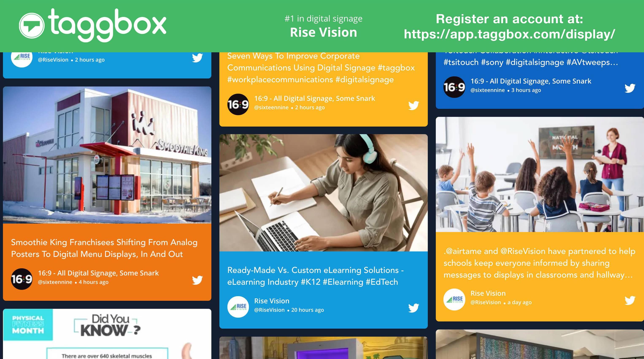Click the Smoothie King Franchisees tweet text

click(x=104, y=248)
